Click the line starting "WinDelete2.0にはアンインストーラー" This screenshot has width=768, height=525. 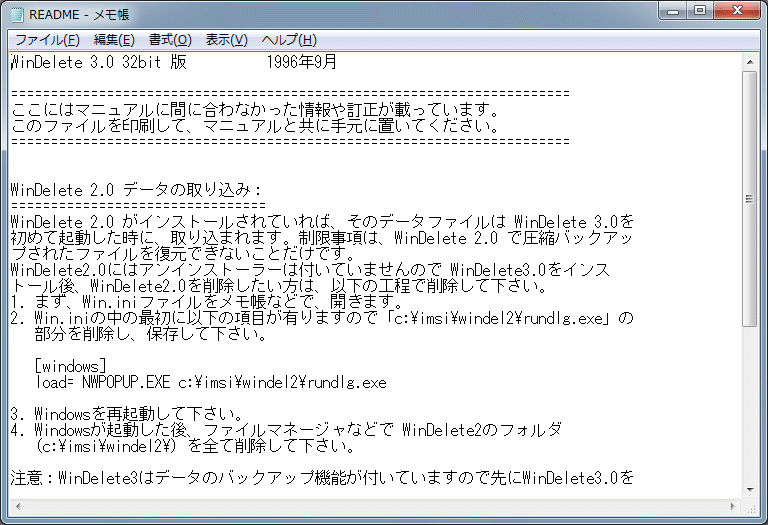click(310, 270)
